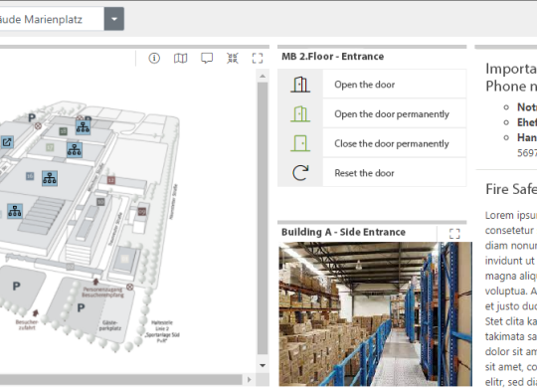Click the crossed-circle barrier marker near Personenzugang
The image size is (537, 392).
(130, 287)
